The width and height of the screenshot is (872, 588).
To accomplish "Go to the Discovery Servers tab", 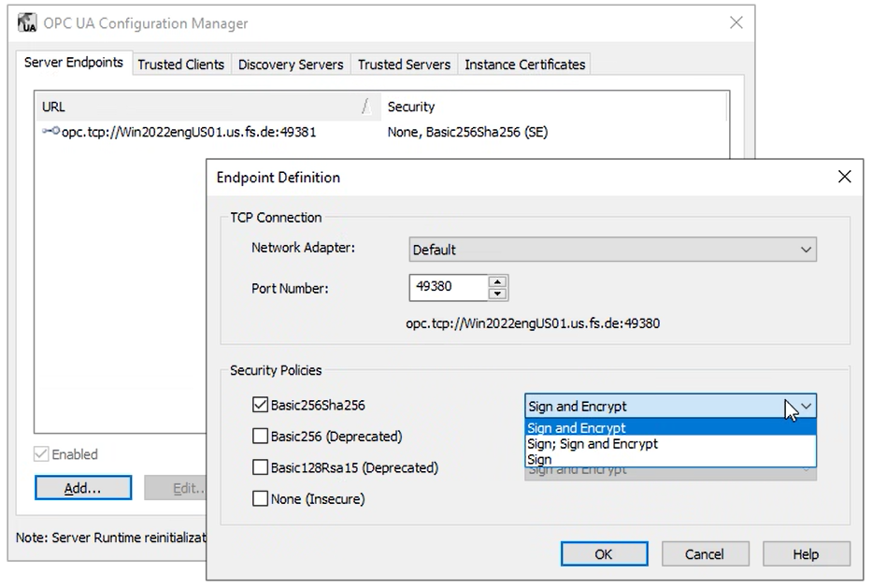I will (x=291, y=65).
